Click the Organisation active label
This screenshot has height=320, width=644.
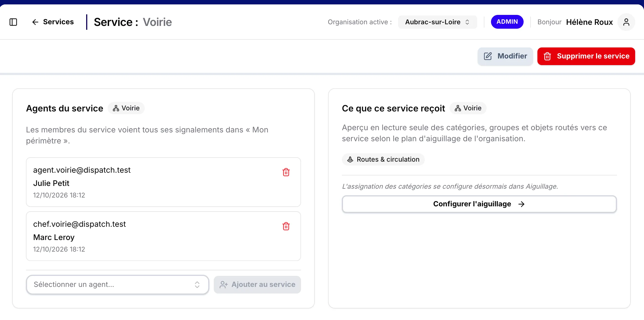click(360, 22)
